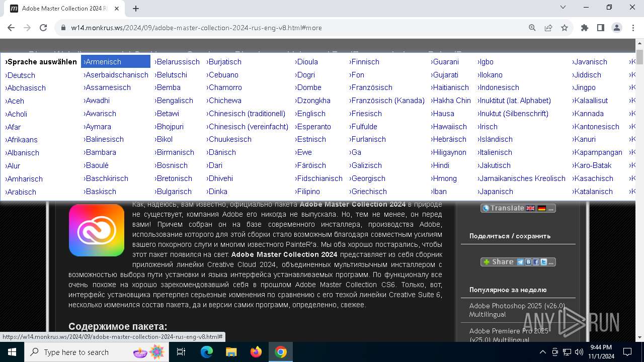Open the network tray icon
This screenshot has height=362, width=644.
pyautogui.click(x=567, y=352)
